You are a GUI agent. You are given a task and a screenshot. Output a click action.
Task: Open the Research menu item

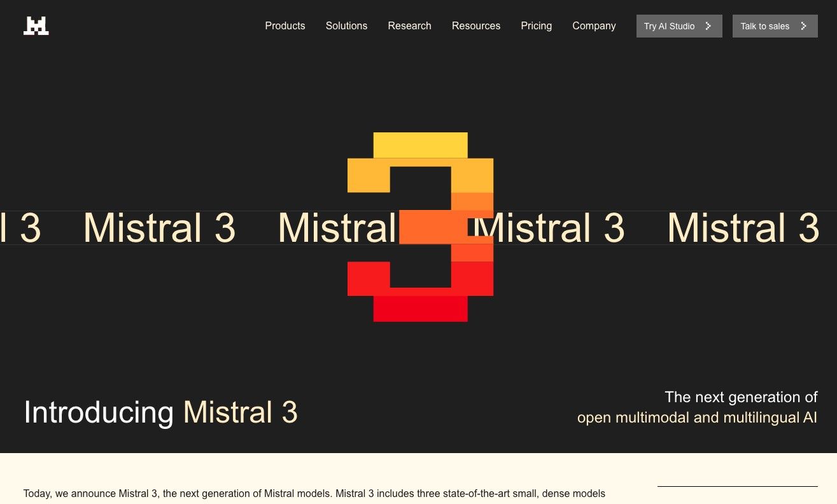click(x=409, y=26)
